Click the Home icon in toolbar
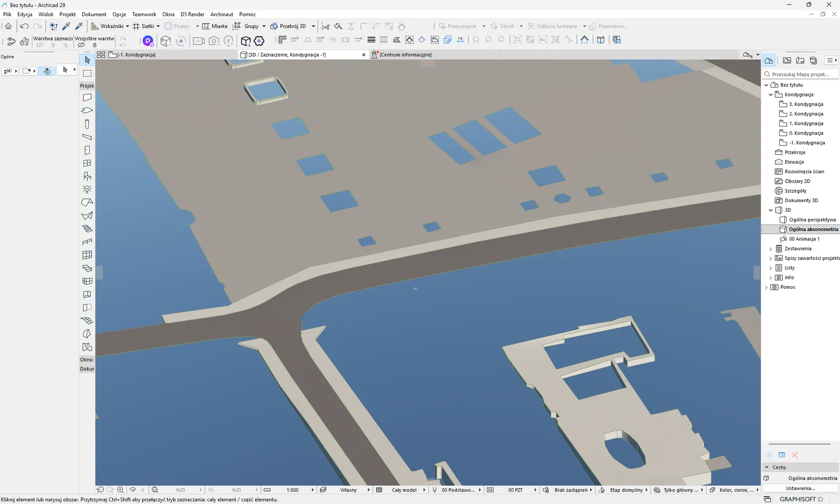This screenshot has height=504, width=840. pyautogui.click(x=8, y=26)
